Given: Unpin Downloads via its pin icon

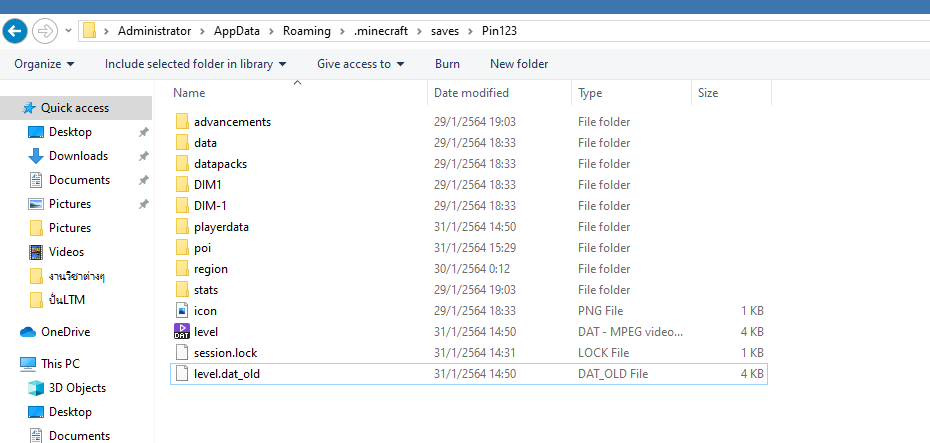Looking at the screenshot, I should click(x=143, y=157).
